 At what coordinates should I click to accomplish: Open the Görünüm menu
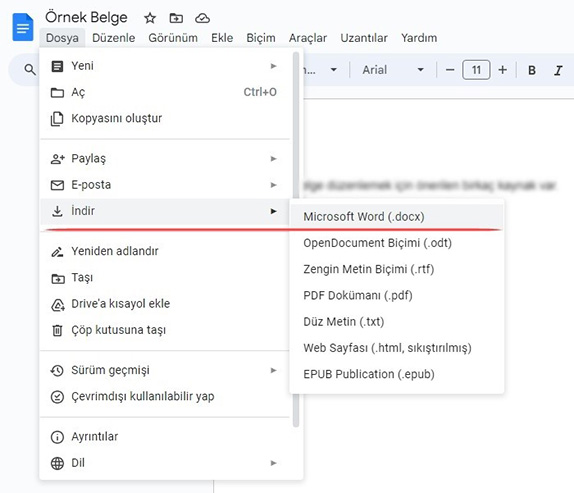[x=173, y=38]
